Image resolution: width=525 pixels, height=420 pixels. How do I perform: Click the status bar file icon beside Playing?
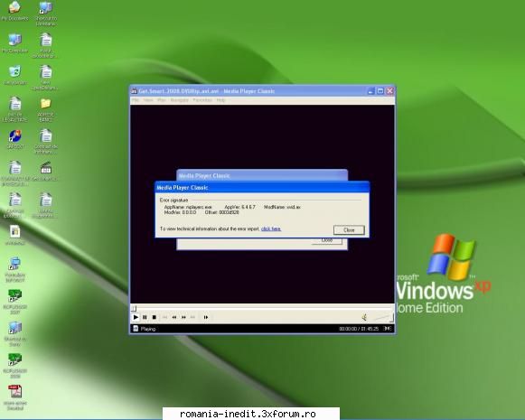[136, 329]
